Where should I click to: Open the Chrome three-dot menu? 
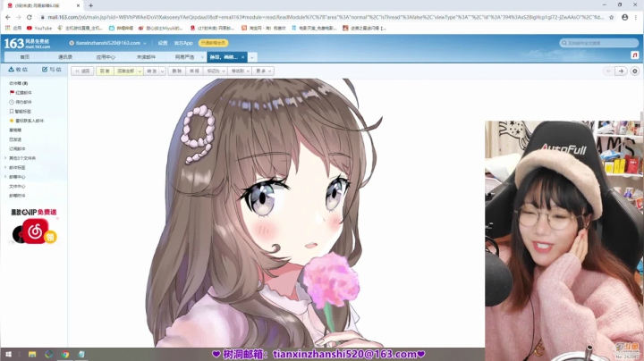[x=636, y=17]
